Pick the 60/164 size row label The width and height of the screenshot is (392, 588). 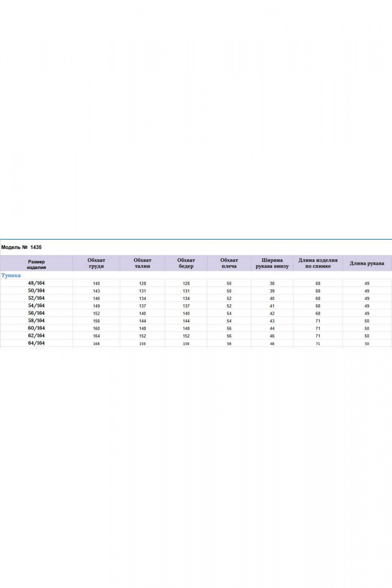click(36, 328)
